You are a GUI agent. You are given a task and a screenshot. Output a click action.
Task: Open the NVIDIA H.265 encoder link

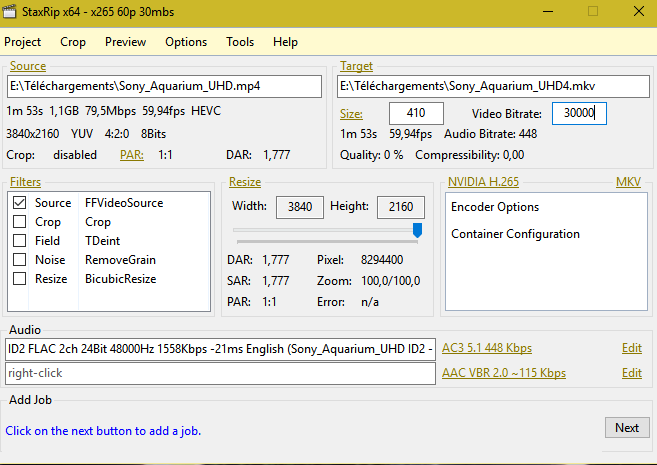tap(483, 182)
